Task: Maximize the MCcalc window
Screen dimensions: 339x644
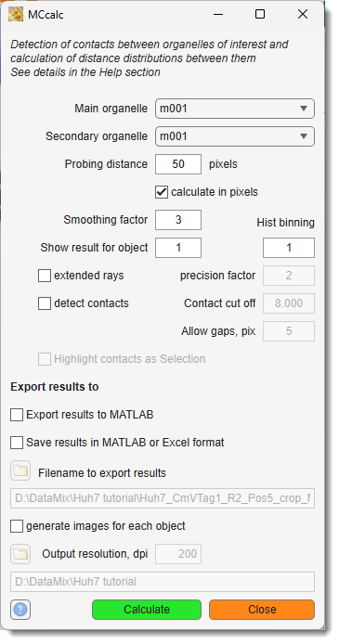Action: tap(260, 14)
